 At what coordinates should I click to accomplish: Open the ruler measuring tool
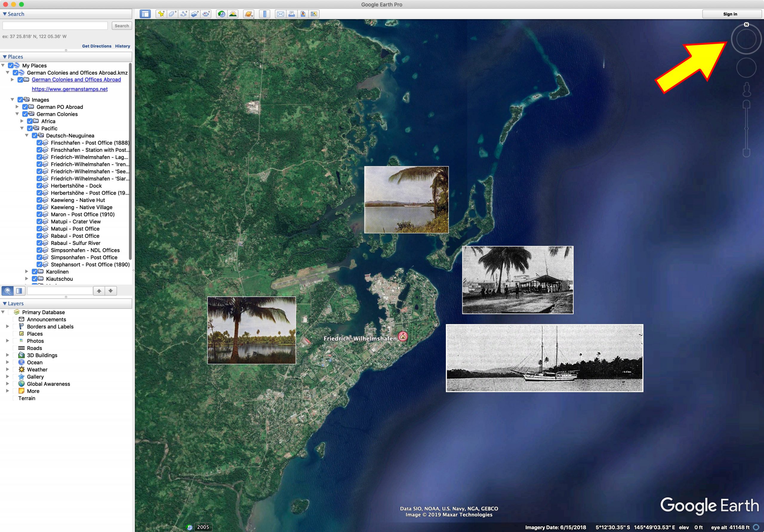pos(264,14)
